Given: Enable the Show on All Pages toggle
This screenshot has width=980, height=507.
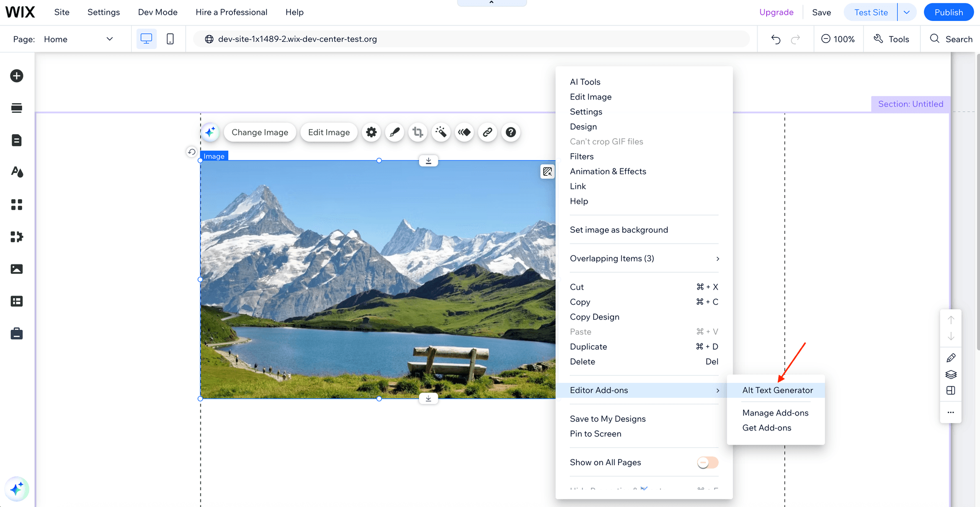Looking at the screenshot, I should point(707,462).
